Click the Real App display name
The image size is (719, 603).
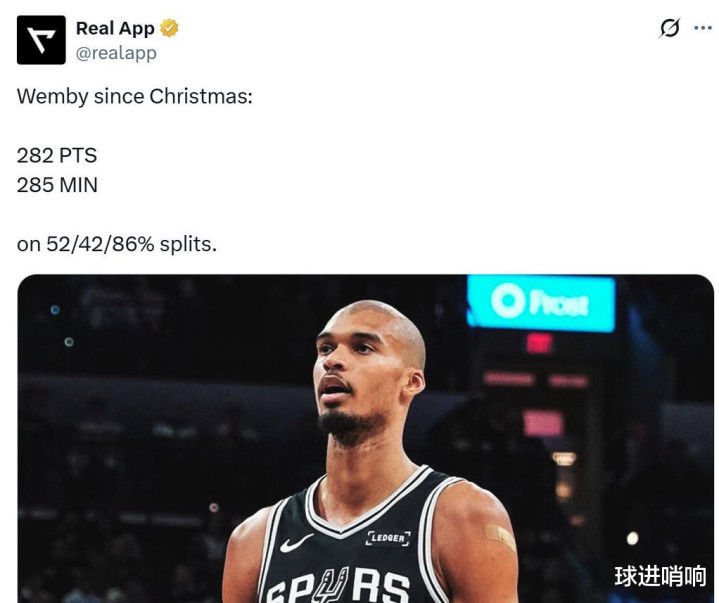click(115, 28)
